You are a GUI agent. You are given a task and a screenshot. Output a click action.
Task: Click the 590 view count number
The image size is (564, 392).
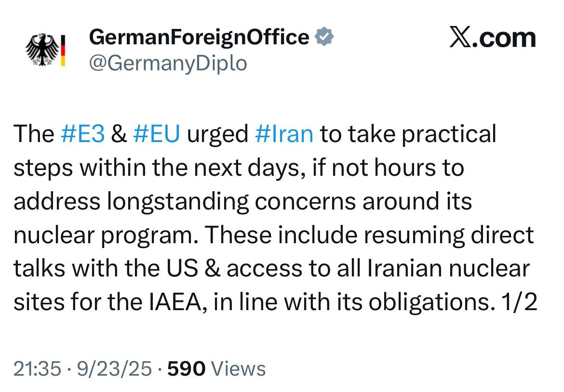point(186,369)
